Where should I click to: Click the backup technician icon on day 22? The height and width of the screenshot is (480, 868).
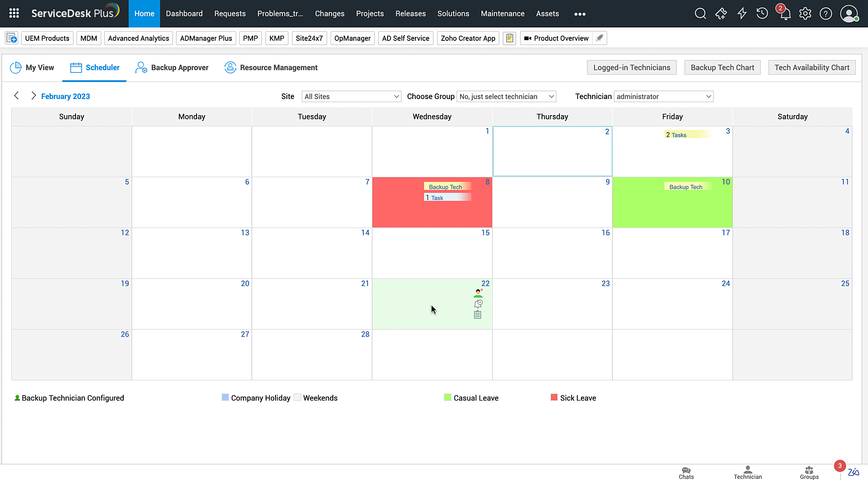[478, 293]
